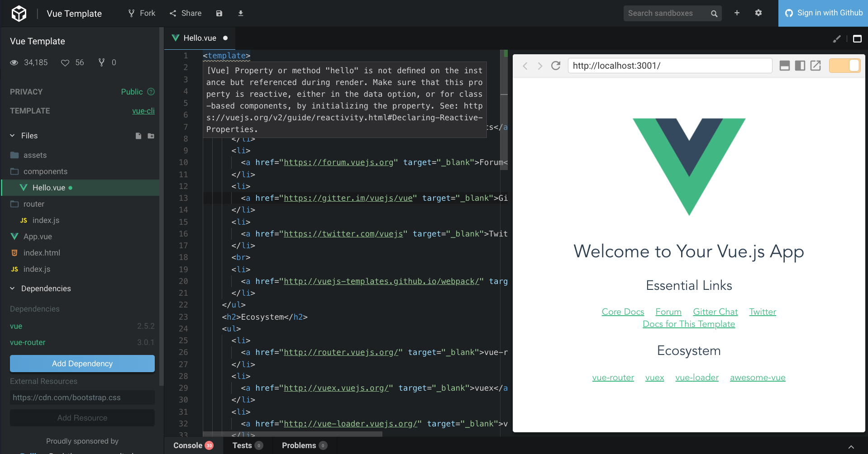Open vue-loader link in preview
This screenshot has width=868, height=454.
pos(697,377)
